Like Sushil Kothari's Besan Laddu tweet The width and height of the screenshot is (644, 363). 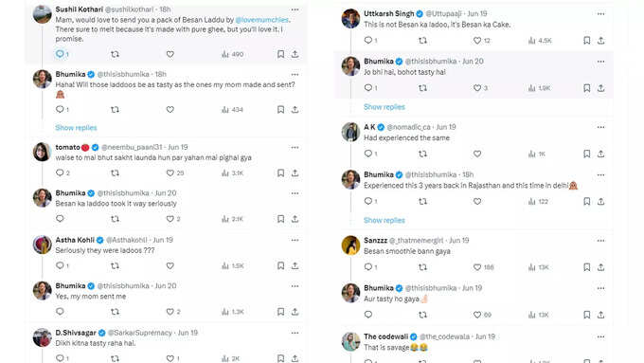[x=170, y=54]
